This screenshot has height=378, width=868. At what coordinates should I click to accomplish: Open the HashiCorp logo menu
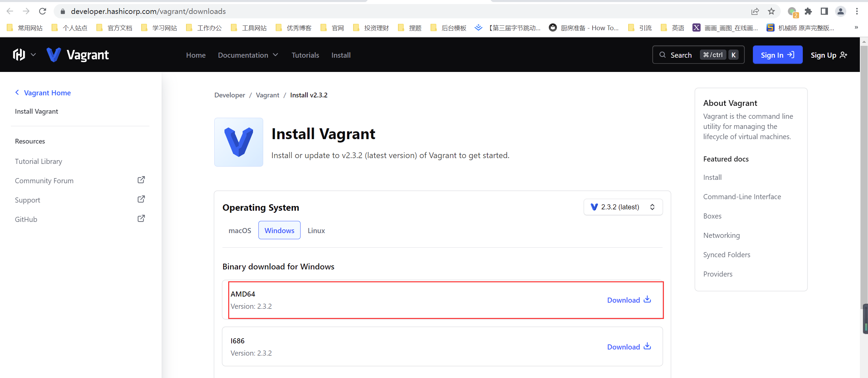19,54
